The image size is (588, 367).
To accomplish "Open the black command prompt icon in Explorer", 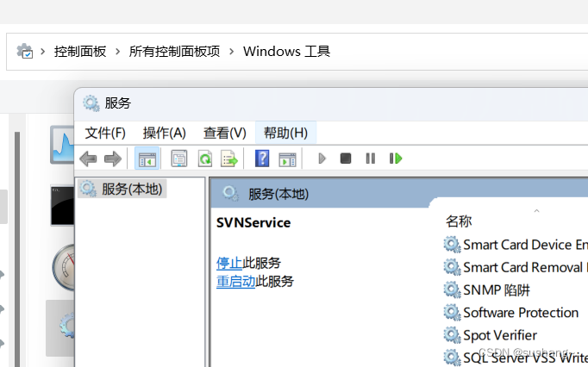I will 62,205.
